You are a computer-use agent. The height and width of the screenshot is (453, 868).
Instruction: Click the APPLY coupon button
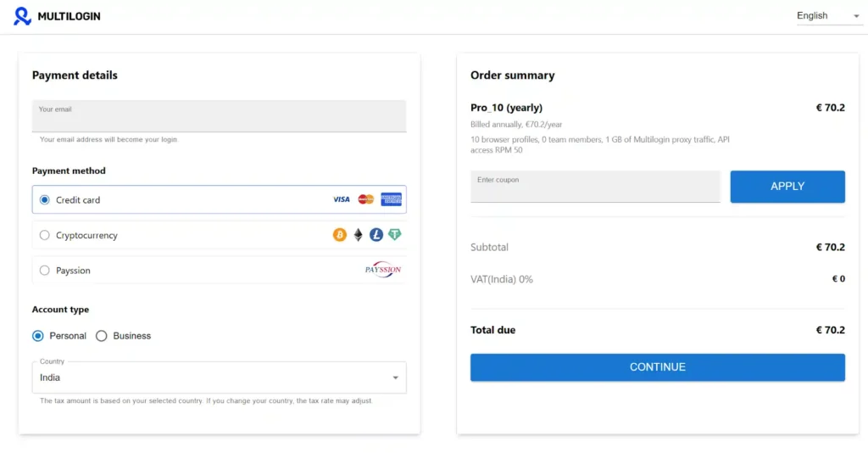click(x=787, y=187)
